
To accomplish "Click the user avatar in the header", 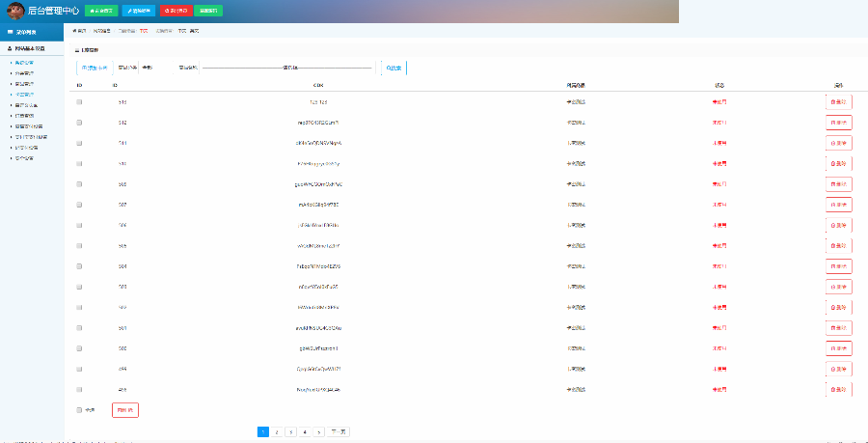I will 14,11.
